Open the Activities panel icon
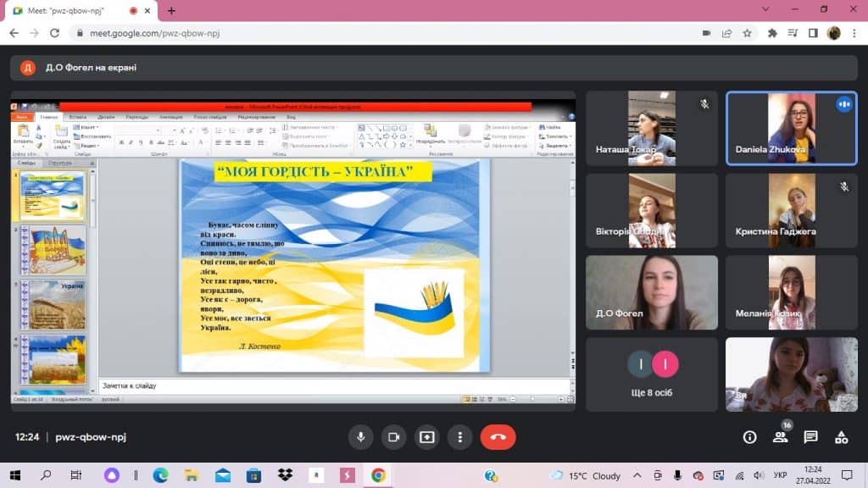Image resolution: width=868 pixels, height=488 pixels. coord(841,437)
